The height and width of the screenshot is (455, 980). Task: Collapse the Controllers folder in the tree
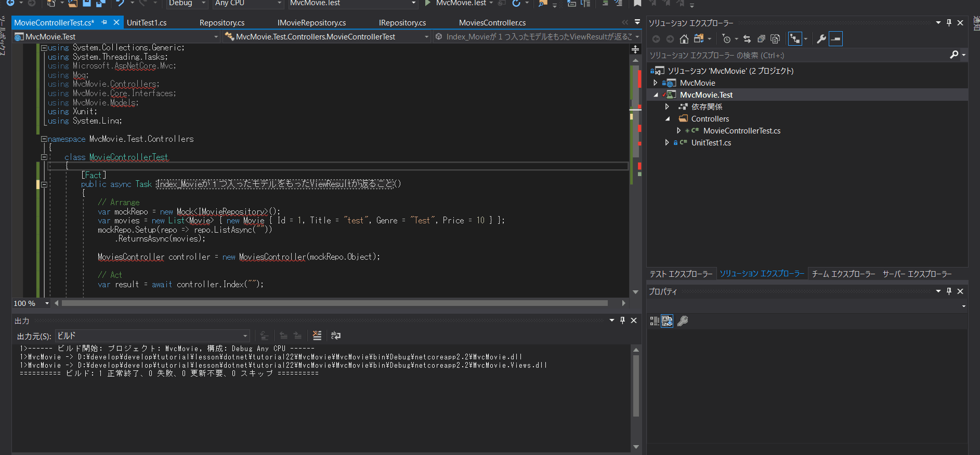[x=668, y=119]
